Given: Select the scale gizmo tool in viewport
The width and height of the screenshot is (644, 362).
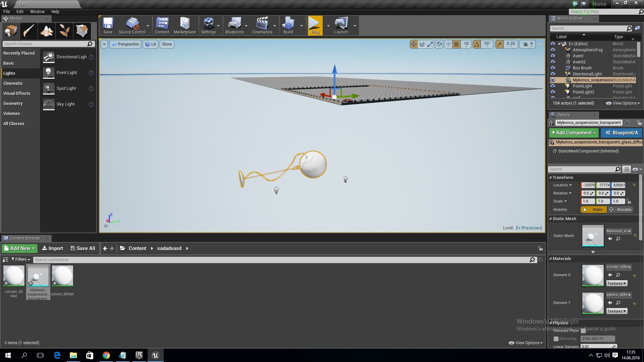Looking at the screenshot, I should pyautogui.click(x=430, y=44).
